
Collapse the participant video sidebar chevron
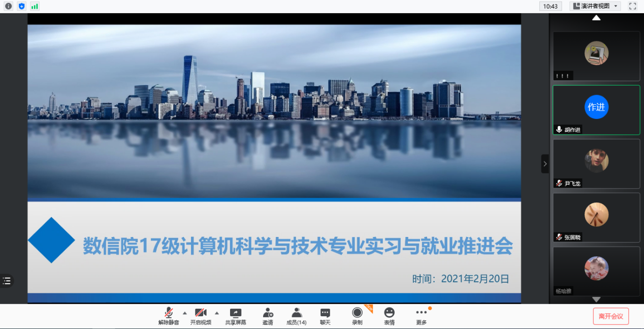(545, 164)
